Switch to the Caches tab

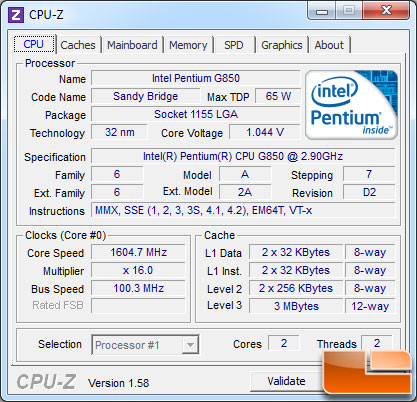pyautogui.click(x=78, y=45)
